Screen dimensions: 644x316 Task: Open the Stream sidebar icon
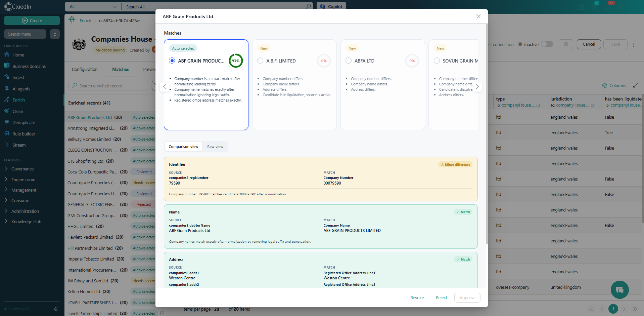click(7, 145)
